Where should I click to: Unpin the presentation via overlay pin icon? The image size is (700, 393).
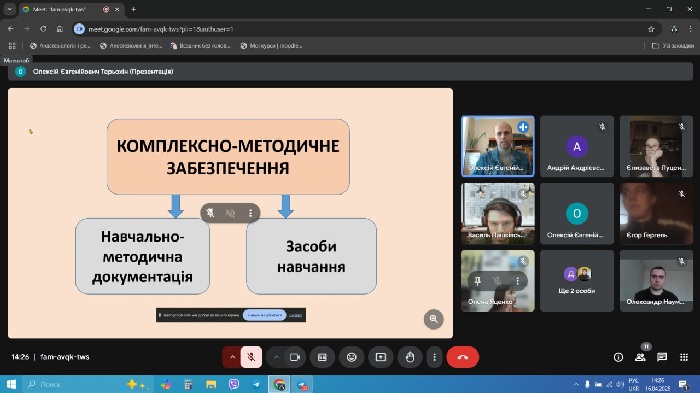210,213
